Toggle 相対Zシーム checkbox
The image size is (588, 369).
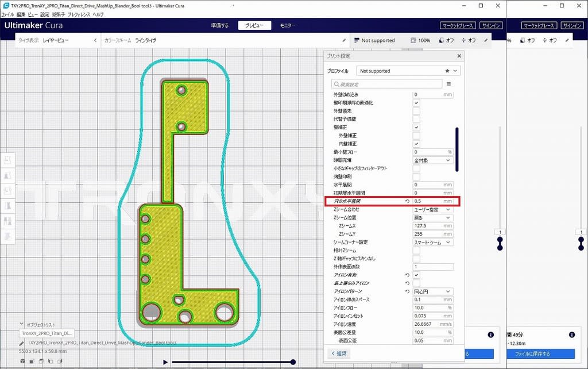[x=416, y=251]
